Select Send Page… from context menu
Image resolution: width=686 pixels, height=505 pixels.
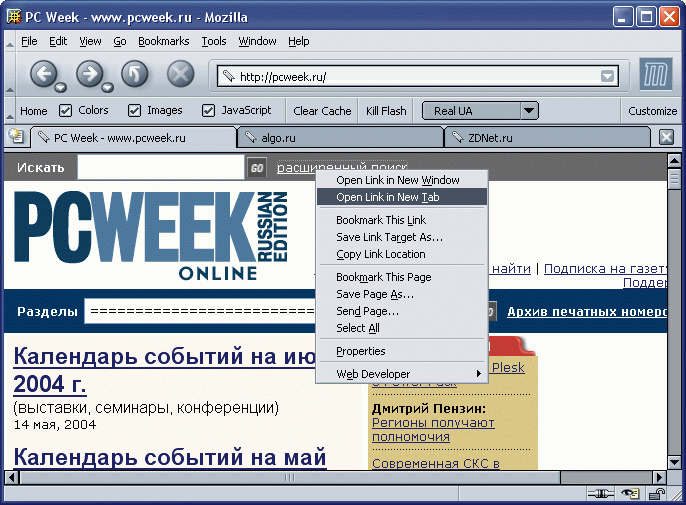[x=401, y=311]
